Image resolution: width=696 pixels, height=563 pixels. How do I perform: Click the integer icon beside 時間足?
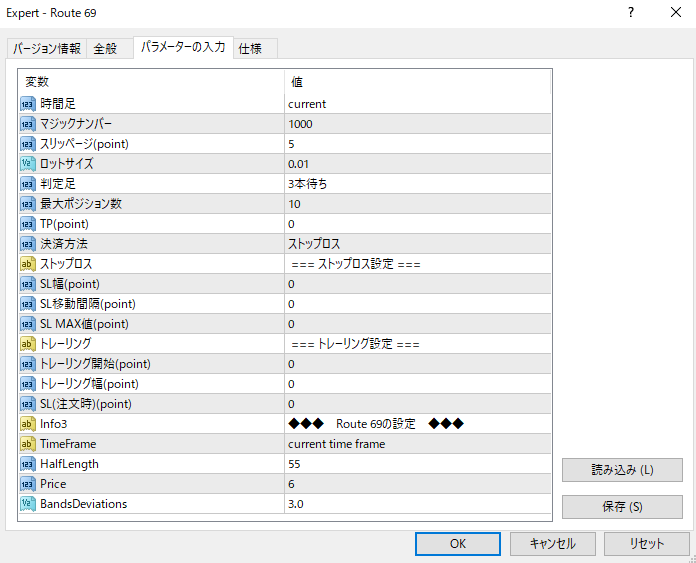click(x=28, y=104)
